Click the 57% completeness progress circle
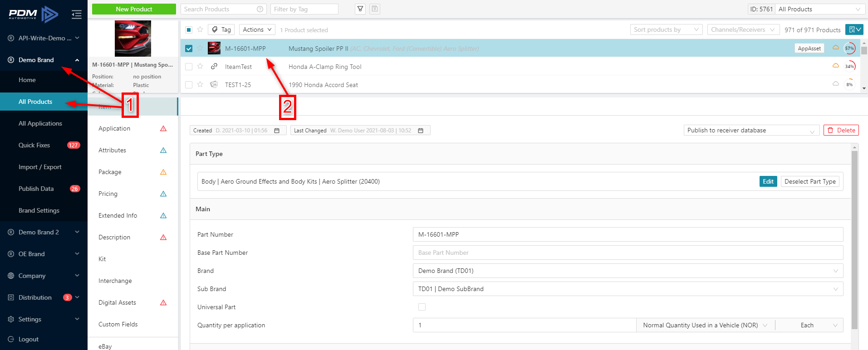This screenshot has height=350, width=868. [849, 48]
